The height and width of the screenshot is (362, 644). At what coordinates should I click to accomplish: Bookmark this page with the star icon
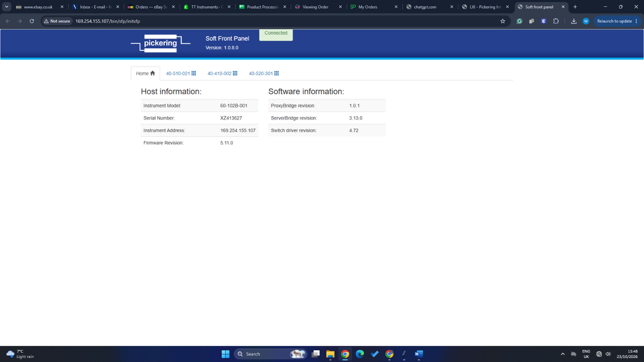point(503,21)
